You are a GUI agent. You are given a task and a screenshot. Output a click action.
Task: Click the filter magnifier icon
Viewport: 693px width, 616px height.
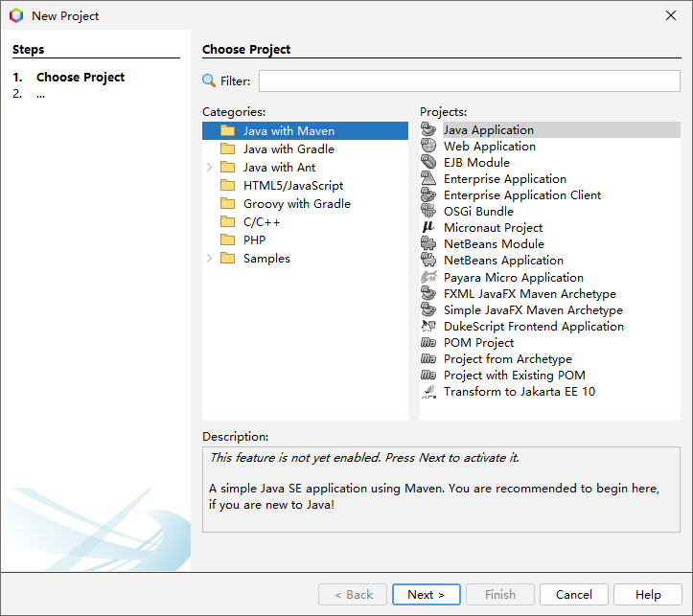(x=209, y=80)
